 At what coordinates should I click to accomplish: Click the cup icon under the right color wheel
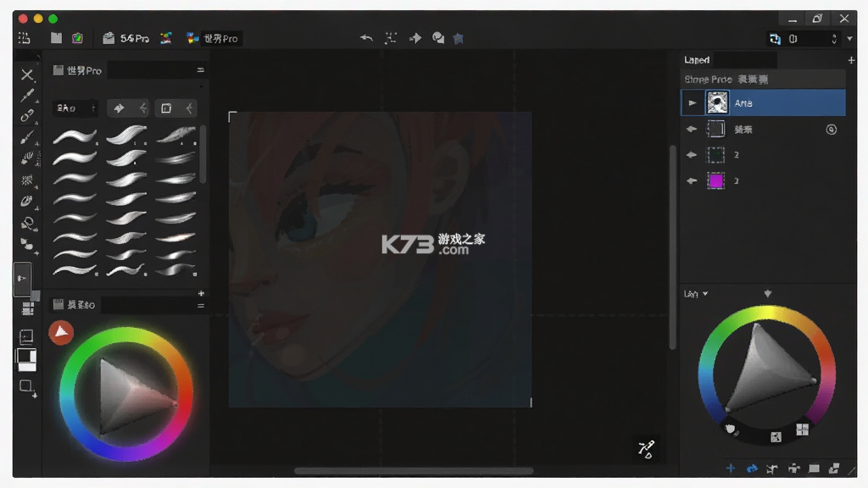[x=731, y=430]
